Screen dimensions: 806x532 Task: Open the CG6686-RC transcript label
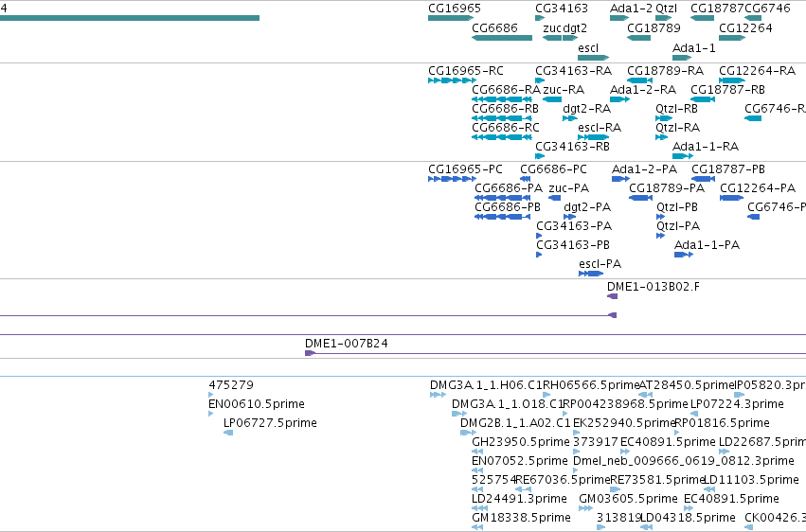coord(506,128)
